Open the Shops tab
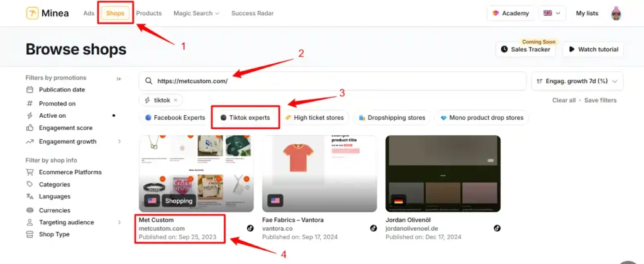Screen dimensions: 644x264 click(116, 13)
